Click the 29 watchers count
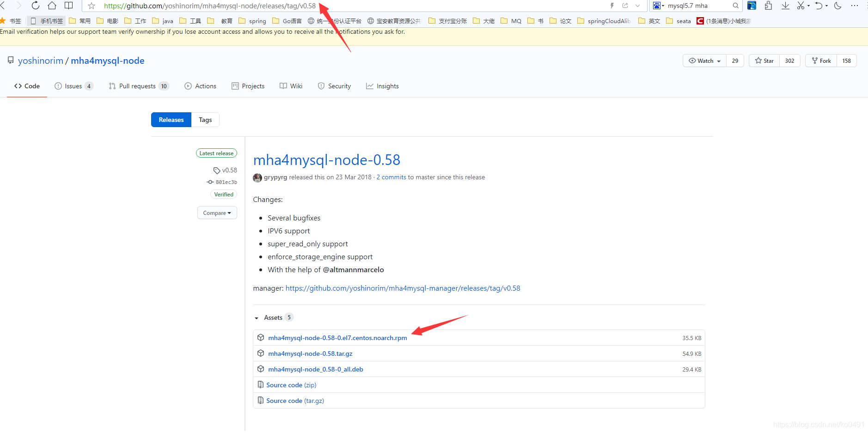Viewport: 868px width, 433px height. click(x=735, y=61)
